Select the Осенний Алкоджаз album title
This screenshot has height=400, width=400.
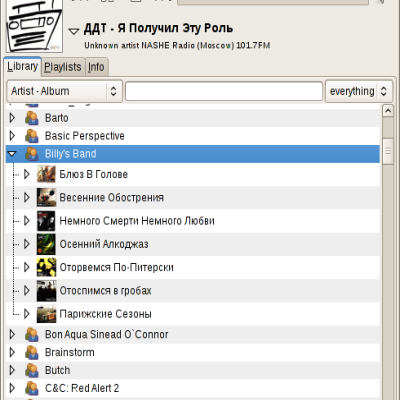click(x=104, y=244)
